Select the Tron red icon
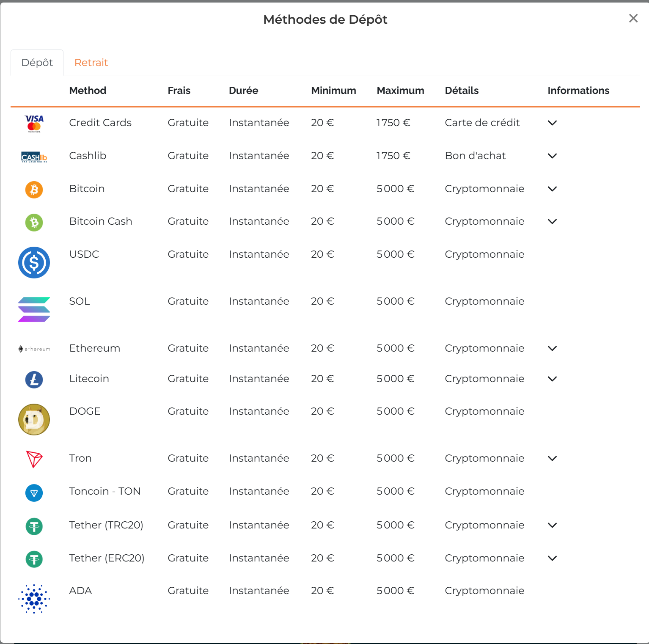Image resolution: width=649 pixels, height=644 pixels. pyautogui.click(x=34, y=458)
